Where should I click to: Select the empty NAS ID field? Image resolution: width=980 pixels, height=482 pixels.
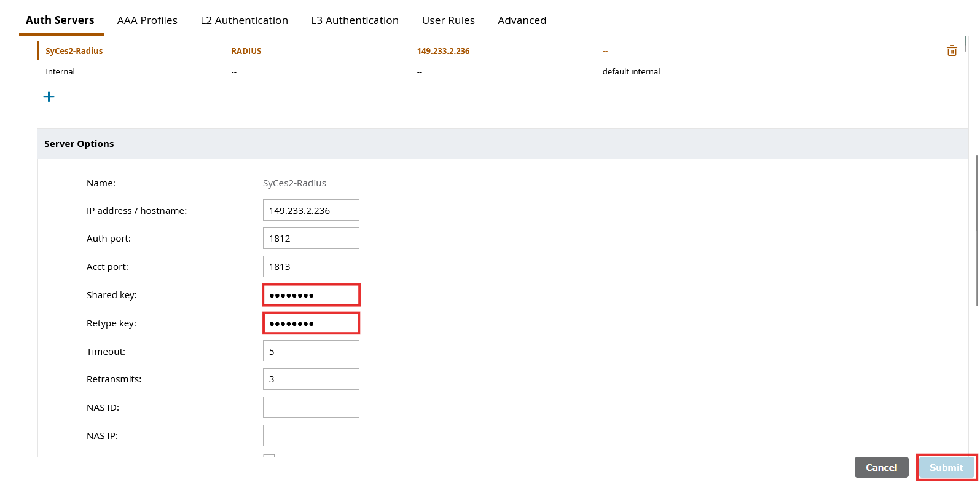point(311,408)
